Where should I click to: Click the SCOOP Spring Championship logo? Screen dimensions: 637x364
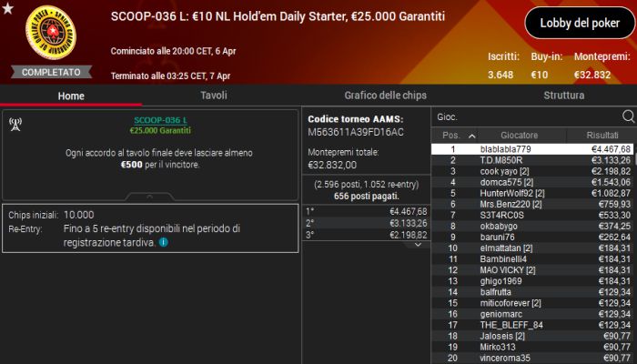coord(51,33)
